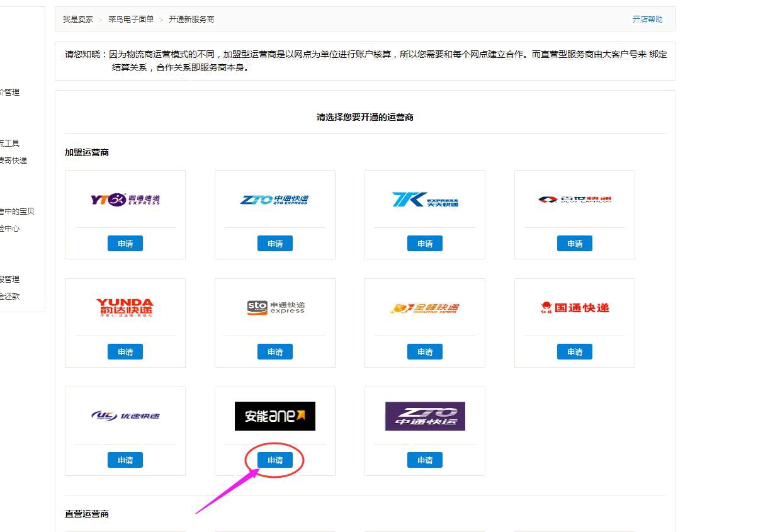Click 申请 under 国通快递
Screen dimensions: 763x532
coord(575,352)
